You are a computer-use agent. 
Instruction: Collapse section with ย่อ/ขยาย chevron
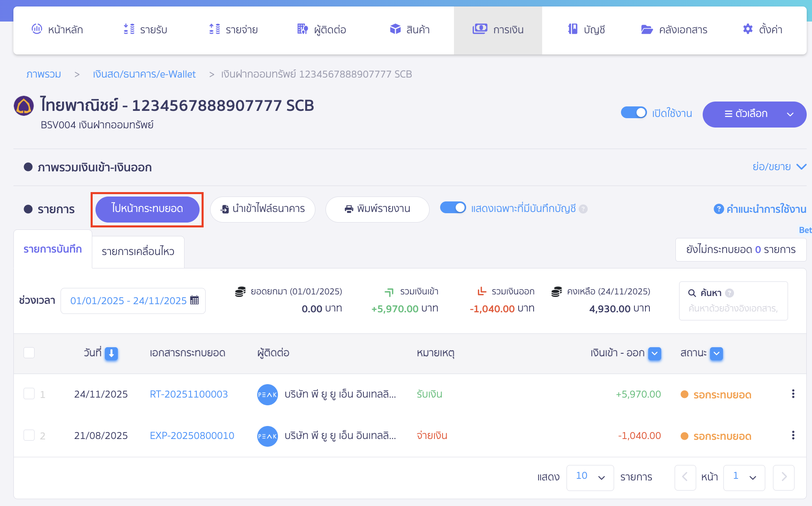click(801, 167)
